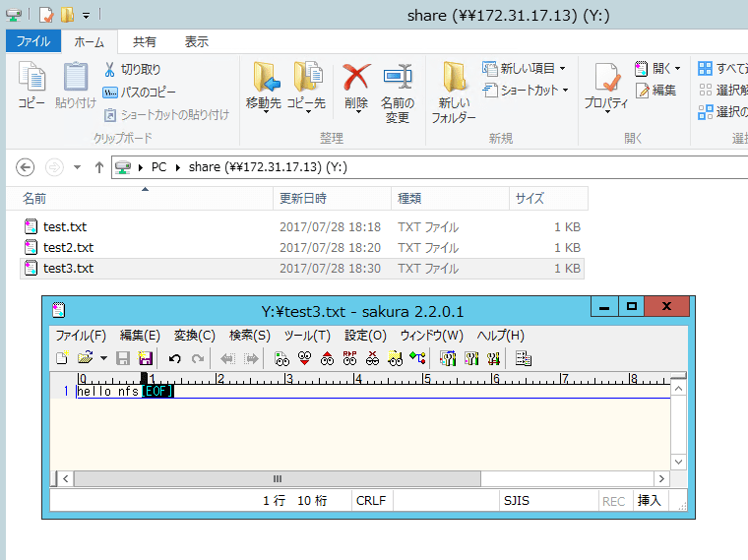Screen dimensions: 748x560
Task: Click the Find Previous up-arrow binoculars icon
Action: tap(327, 358)
